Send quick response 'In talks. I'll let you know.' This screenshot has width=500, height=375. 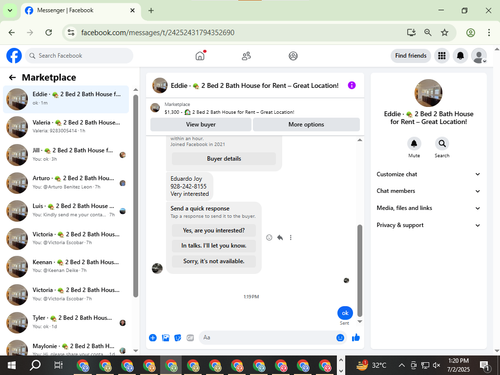[x=214, y=246]
